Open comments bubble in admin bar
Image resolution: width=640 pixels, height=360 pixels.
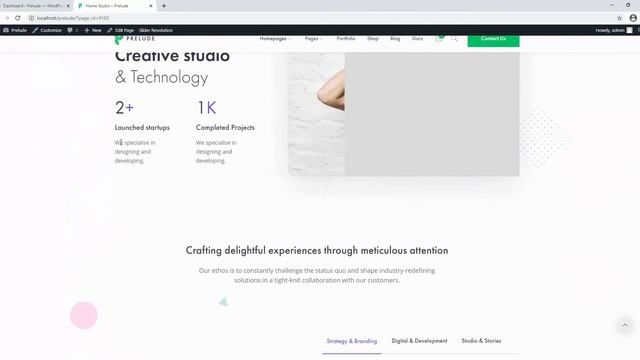72,30
